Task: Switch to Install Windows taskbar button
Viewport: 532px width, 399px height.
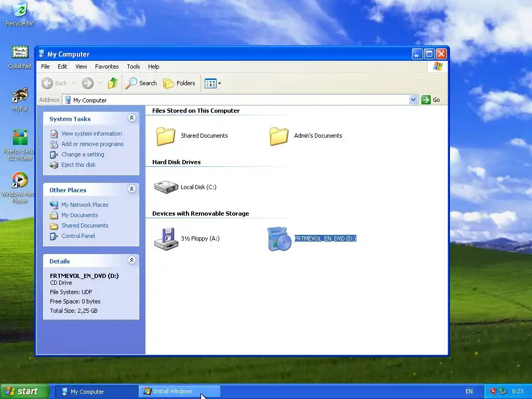Action: [x=179, y=392]
